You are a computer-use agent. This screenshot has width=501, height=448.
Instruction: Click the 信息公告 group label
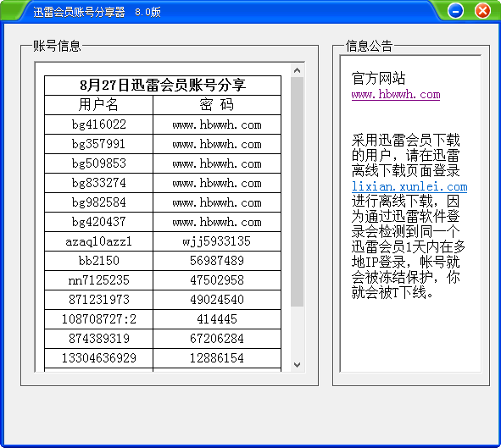[x=369, y=46]
